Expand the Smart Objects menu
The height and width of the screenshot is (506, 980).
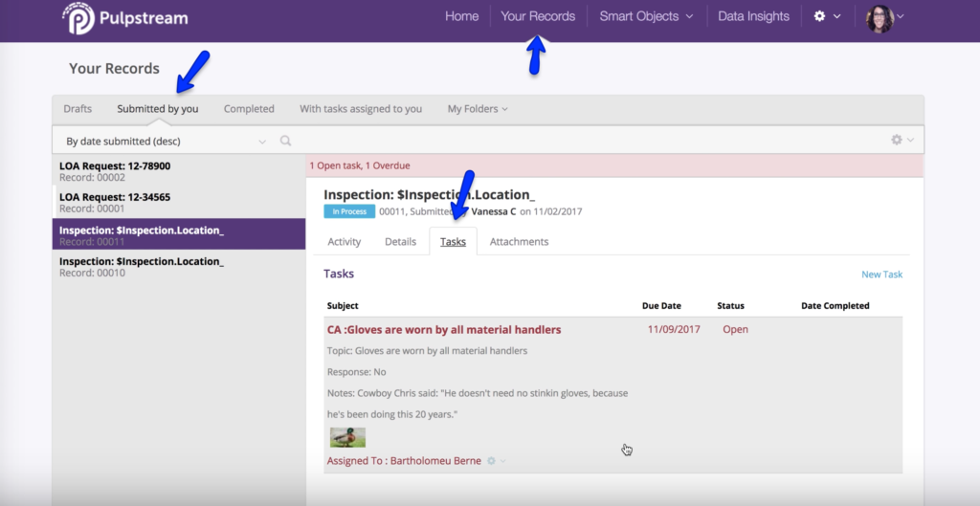click(646, 16)
